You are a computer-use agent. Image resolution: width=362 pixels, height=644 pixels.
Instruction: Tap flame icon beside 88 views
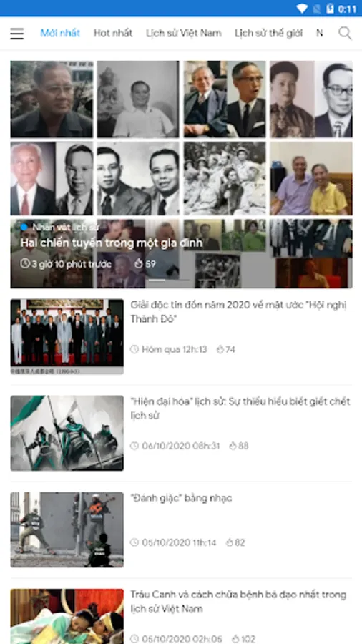click(x=233, y=446)
